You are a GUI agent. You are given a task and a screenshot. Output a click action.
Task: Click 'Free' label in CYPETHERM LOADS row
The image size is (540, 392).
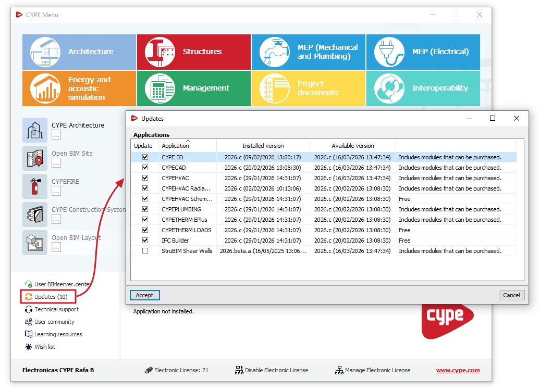coord(404,230)
